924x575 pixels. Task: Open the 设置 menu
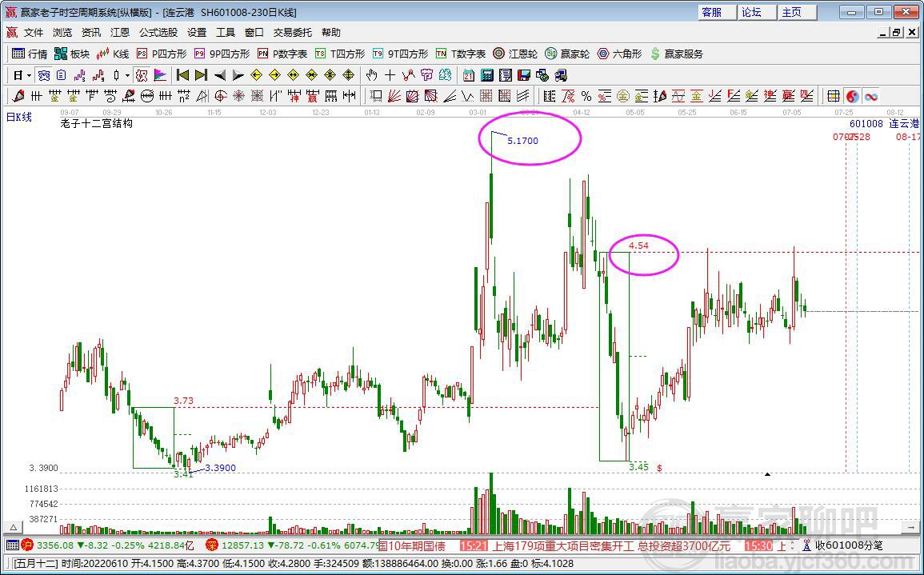point(197,33)
